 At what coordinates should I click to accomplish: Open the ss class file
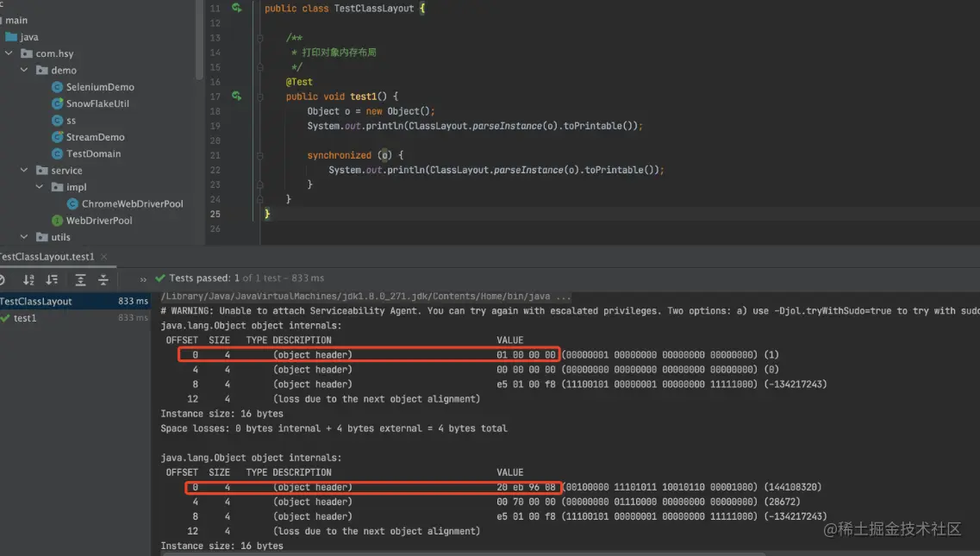pos(72,121)
